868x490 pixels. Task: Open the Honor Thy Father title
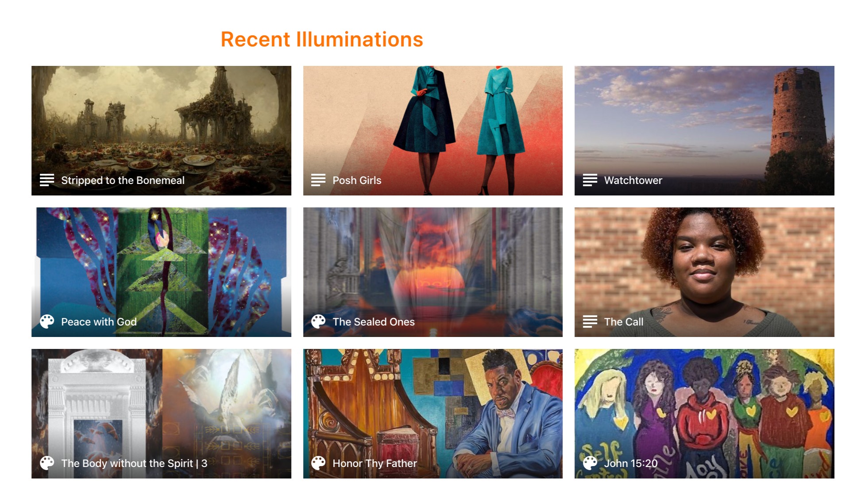(x=374, y=463)
